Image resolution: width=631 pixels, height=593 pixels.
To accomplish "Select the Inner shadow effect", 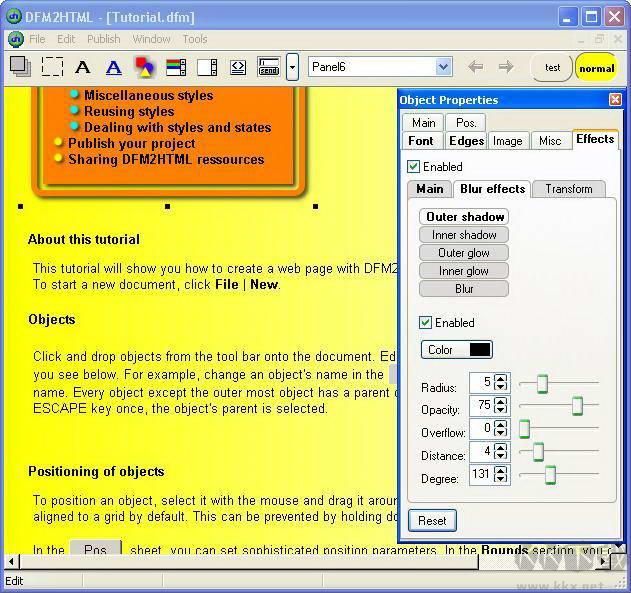I will click(464, 235).
